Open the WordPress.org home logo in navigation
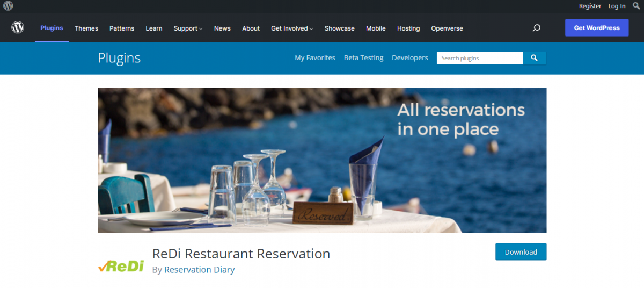Screen dimensions: 644x288 18,28
